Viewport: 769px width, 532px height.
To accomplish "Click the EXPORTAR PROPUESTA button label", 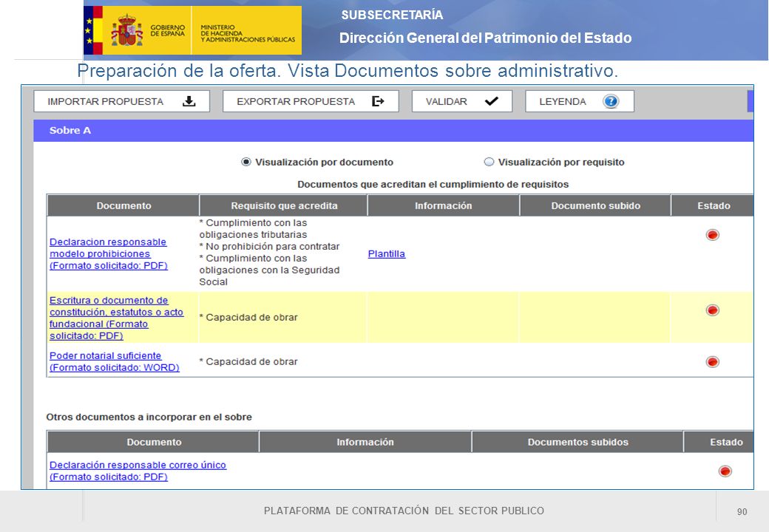I will (296, 101).
